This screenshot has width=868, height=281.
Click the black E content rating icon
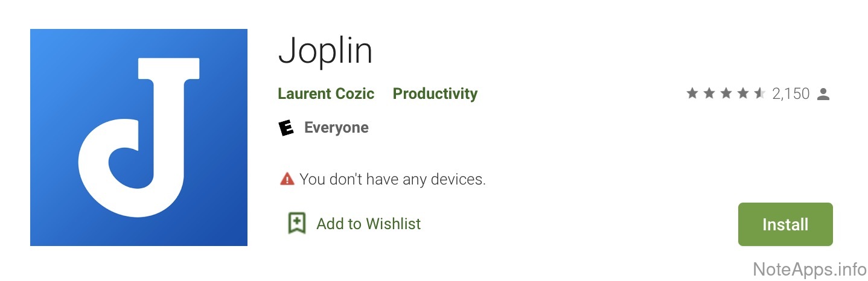(x=286, y=128)
